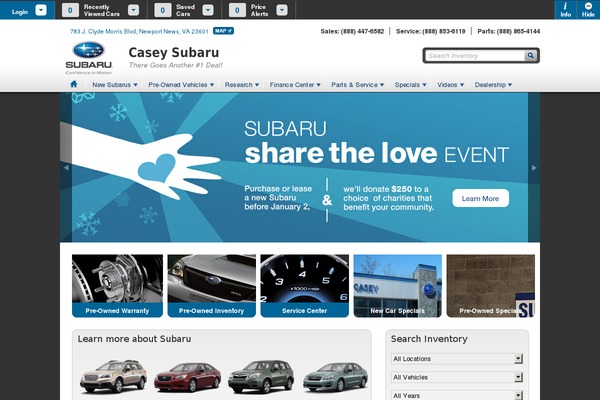The image size is (600, 400).
Task: Open the Service Center tile
Action: pos(305,286)
